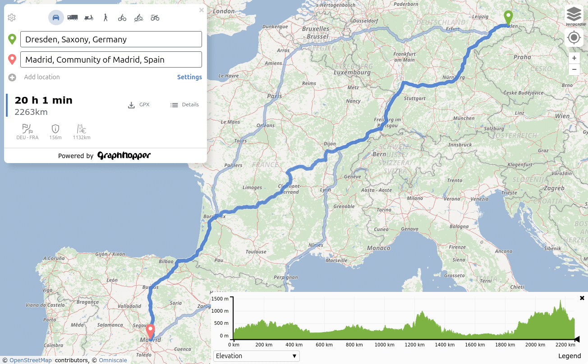The height and width of the screenshot is (364, 588).
Task: Click the blue Settings link
Action: point(189,77)
